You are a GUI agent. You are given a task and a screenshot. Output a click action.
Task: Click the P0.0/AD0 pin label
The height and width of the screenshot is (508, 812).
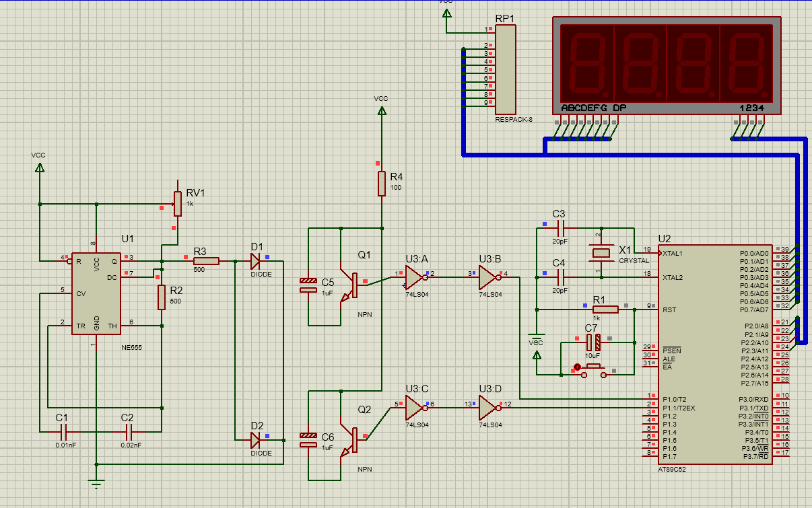[x=753, y=253]
